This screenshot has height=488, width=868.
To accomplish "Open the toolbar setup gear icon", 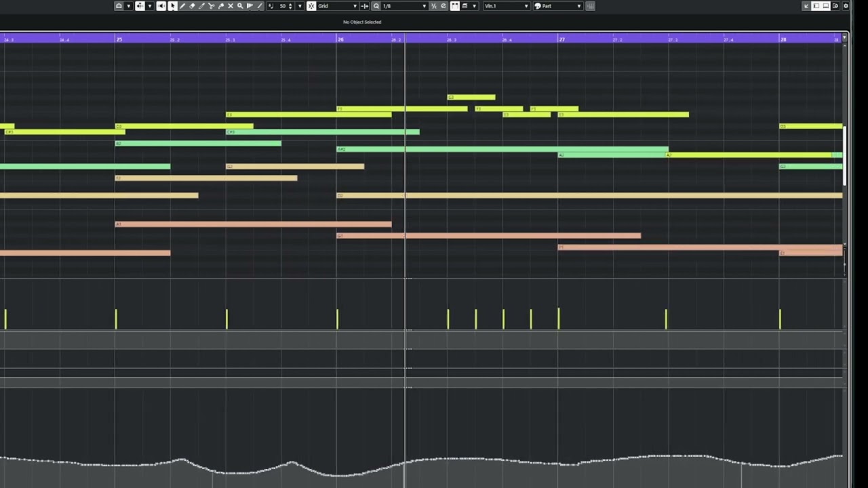I will coord(846,5).
